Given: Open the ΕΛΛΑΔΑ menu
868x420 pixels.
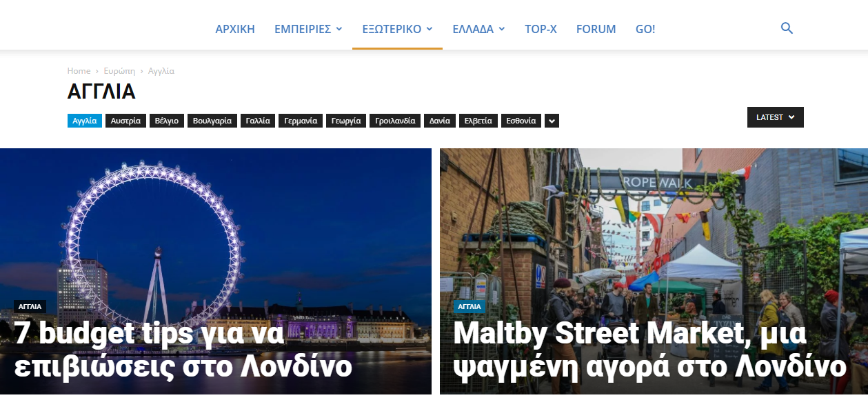Looking at the screenshot, I should [478, 29].
